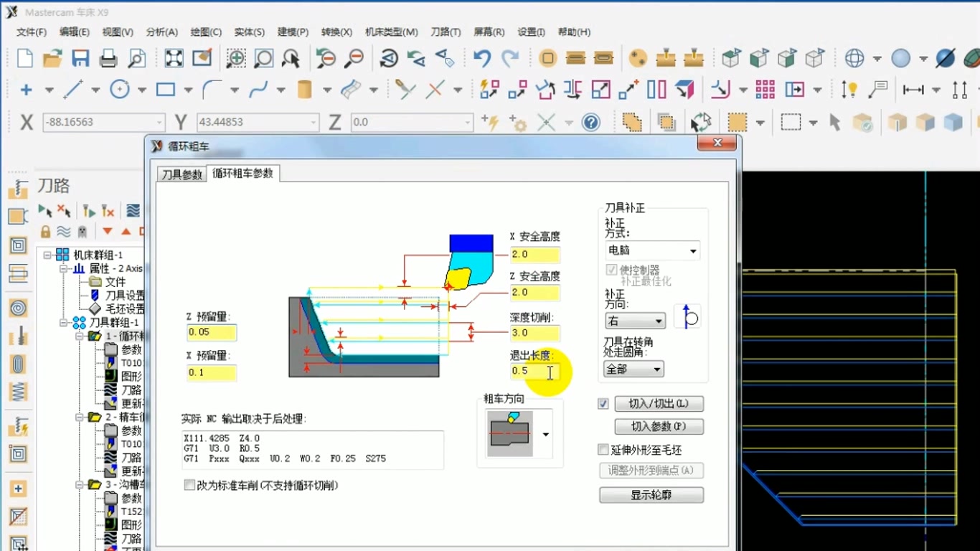Select the Create line tool icon

73,90
